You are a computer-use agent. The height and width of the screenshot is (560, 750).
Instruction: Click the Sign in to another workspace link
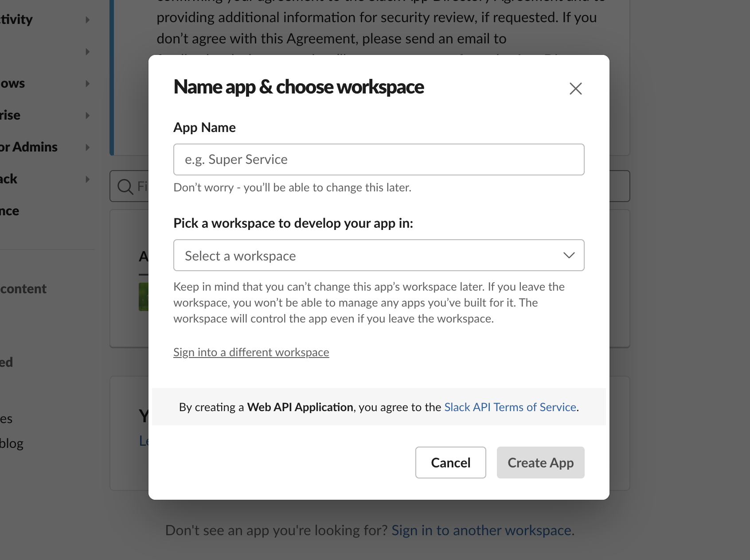click(481, 530)
